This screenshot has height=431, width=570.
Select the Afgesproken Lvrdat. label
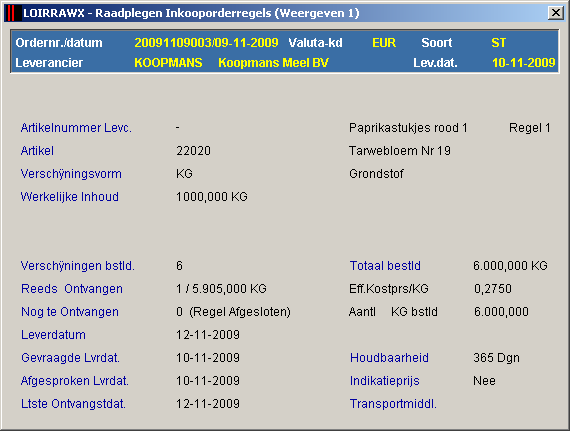75,381
